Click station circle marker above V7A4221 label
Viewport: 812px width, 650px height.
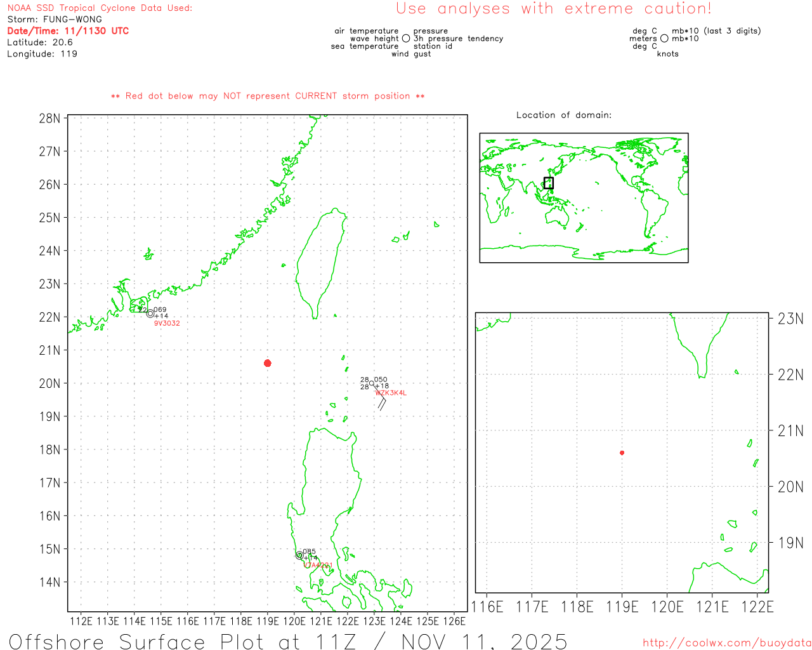(x=299, y=555)
